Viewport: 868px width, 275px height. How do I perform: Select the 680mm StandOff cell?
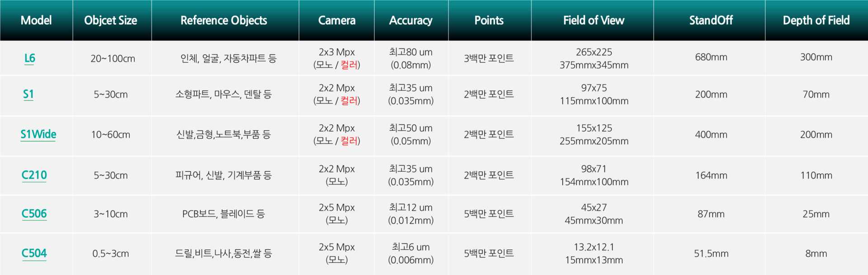(711, 57)
